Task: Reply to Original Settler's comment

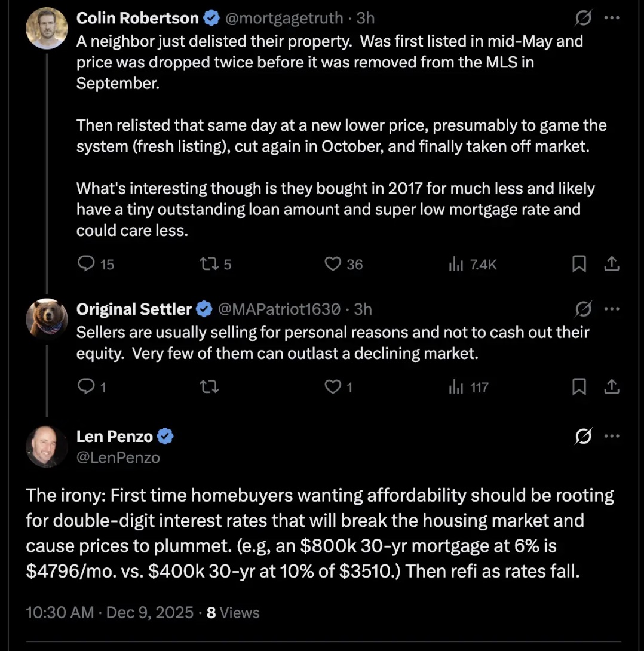Action: [87, 388]
